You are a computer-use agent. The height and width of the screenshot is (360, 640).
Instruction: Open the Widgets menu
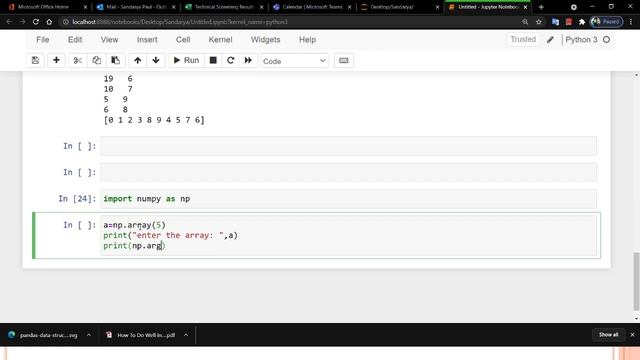(x=265, y=40)
